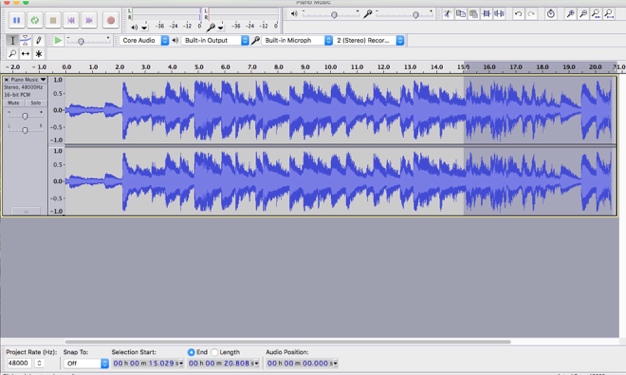Open the recording meter dropdown arrow
626x375 pixels.
point(220,28)
